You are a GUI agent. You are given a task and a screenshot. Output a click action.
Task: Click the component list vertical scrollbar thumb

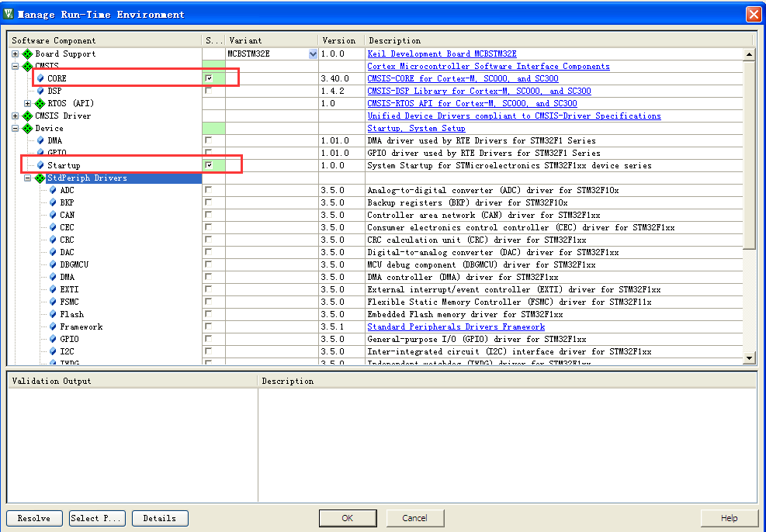pyautogui.click(x=750, y=154)
